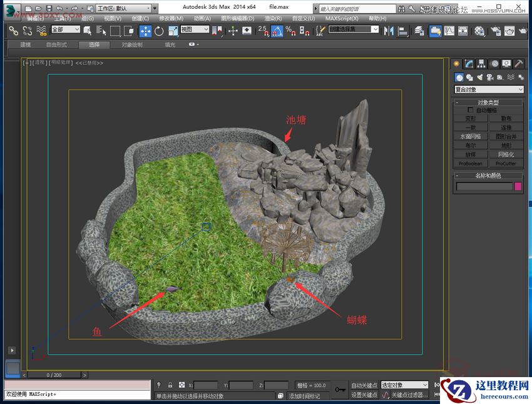Open the Modify panel
The height and width of the screenshot is (404, 532).
coord(468,63)
